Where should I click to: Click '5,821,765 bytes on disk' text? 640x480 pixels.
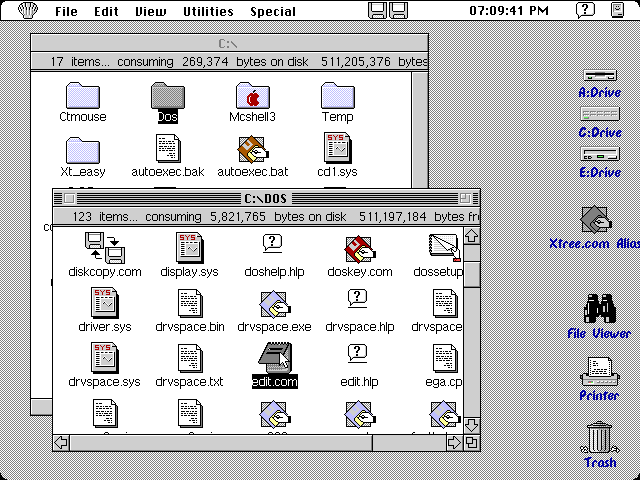(278, 217)
